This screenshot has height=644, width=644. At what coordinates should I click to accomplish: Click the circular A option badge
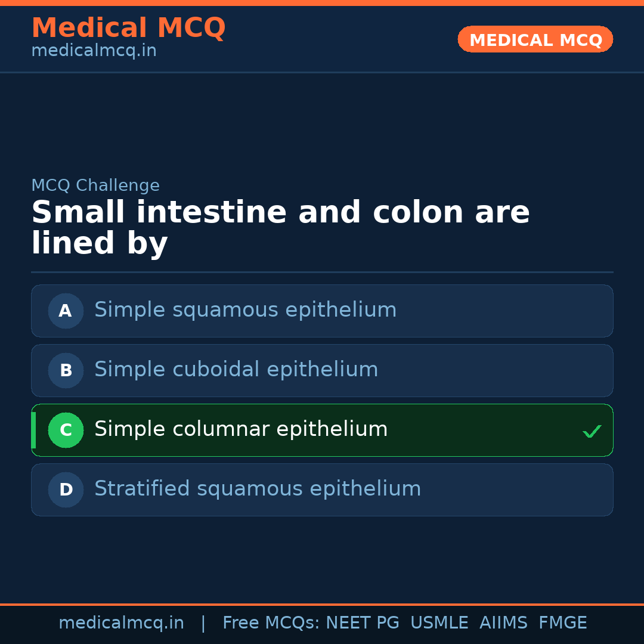[x=66, y=311]
